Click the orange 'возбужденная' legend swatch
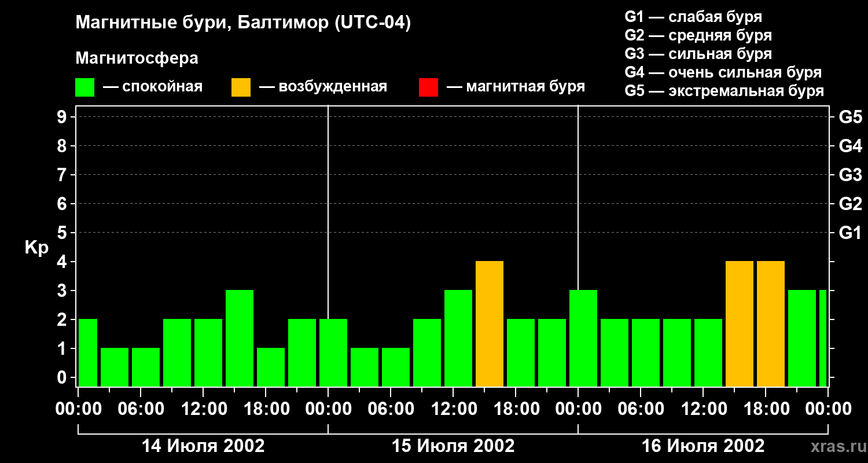 [241, 87]
